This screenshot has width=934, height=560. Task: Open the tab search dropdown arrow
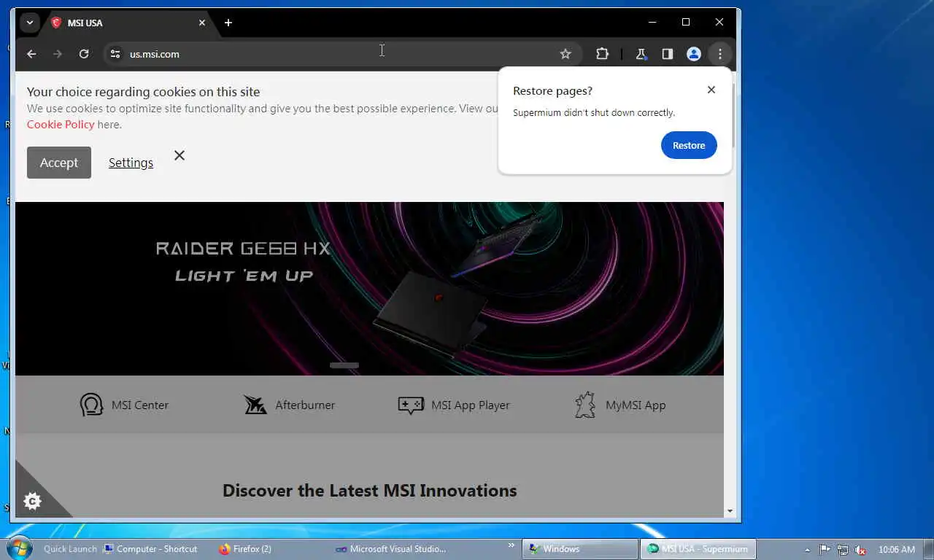[29, 23]
